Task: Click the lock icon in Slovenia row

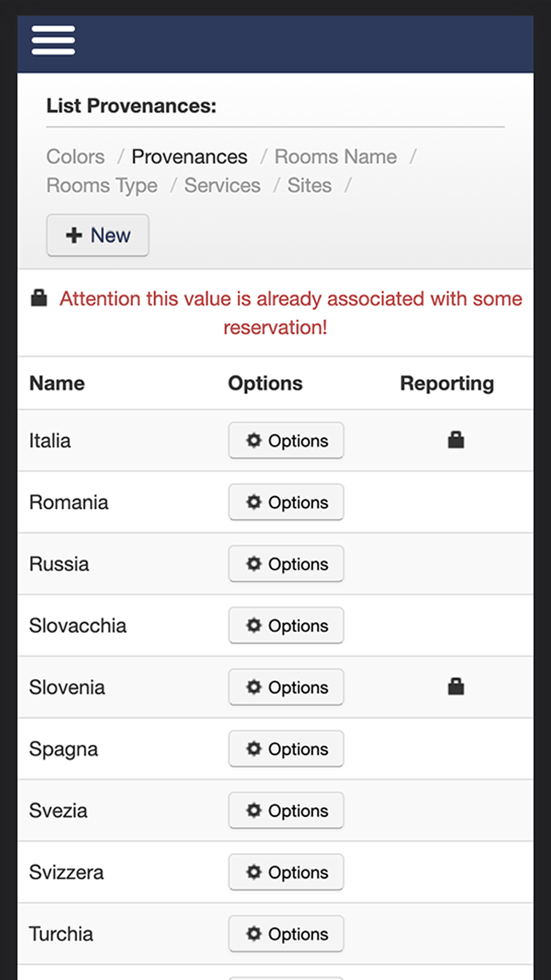Action: click(x=456, y=687)
